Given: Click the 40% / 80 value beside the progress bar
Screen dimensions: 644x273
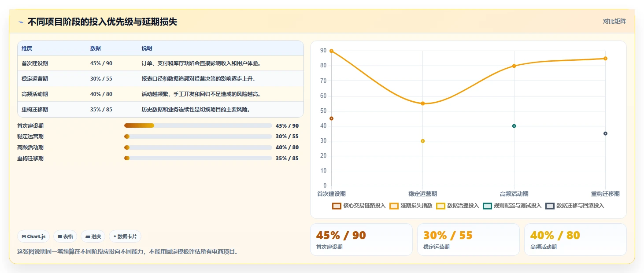Looking at the screenshot, I should click(x=287, y=148).
